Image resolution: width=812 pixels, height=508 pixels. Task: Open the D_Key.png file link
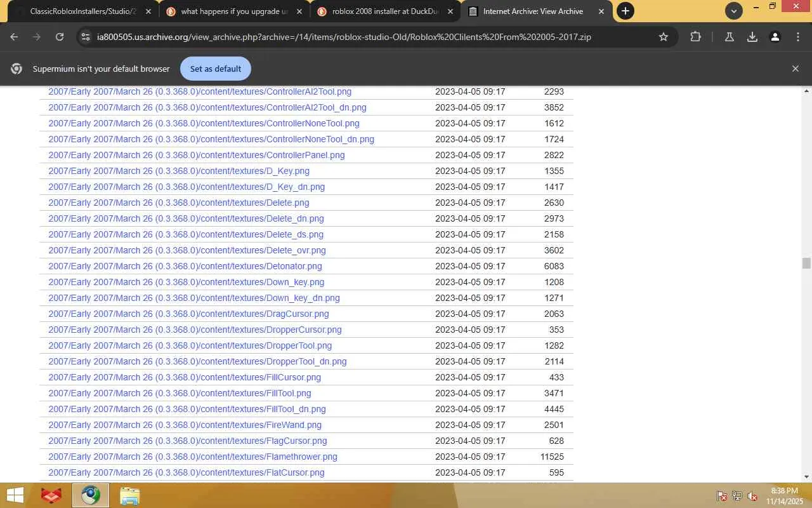(179, 171)
